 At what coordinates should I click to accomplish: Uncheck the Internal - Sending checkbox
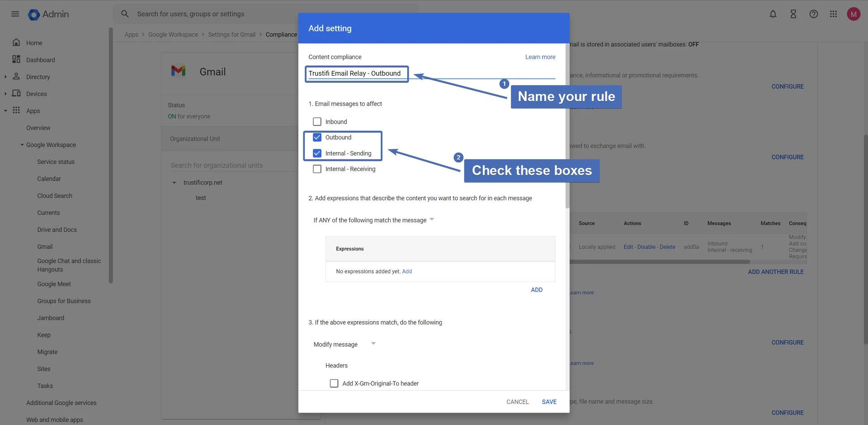pos(317,153)
